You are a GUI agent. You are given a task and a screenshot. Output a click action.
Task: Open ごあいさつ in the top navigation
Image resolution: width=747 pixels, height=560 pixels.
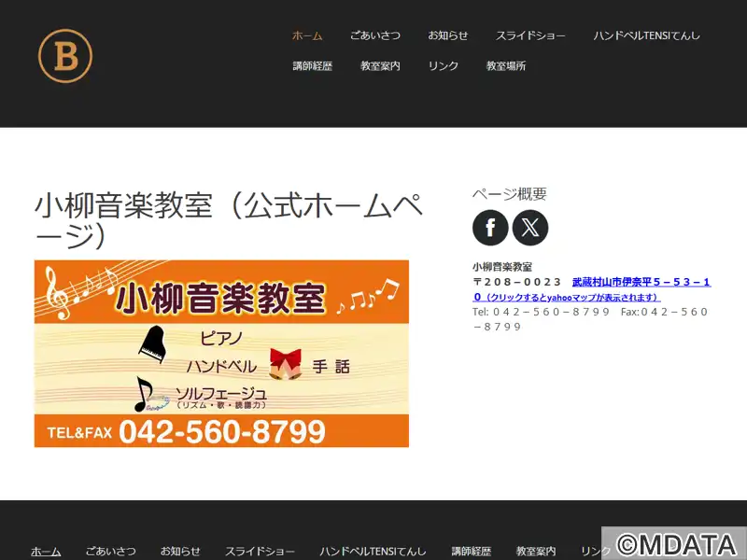[375, 35]
